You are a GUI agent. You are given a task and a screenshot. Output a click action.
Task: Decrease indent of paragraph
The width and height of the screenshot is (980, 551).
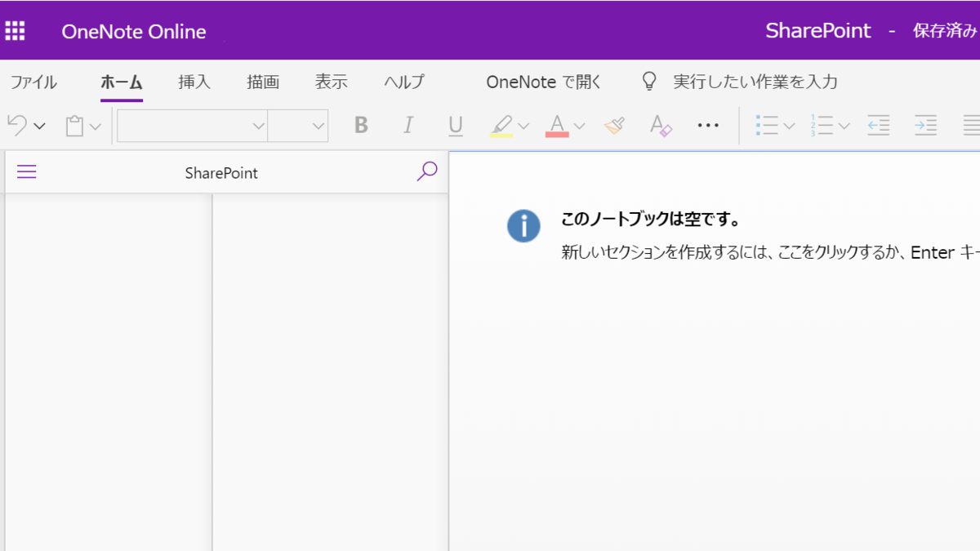click(879, 126)
